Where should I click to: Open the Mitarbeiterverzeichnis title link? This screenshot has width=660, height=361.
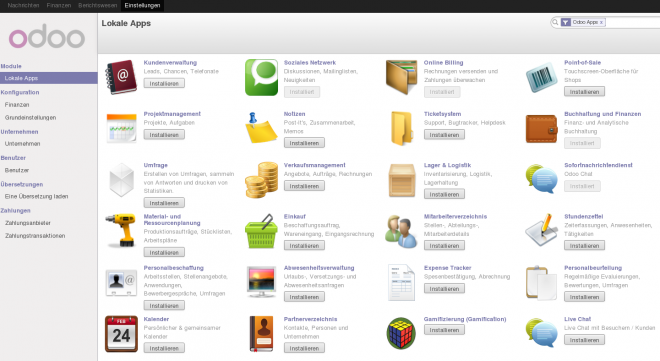(455, 217)
